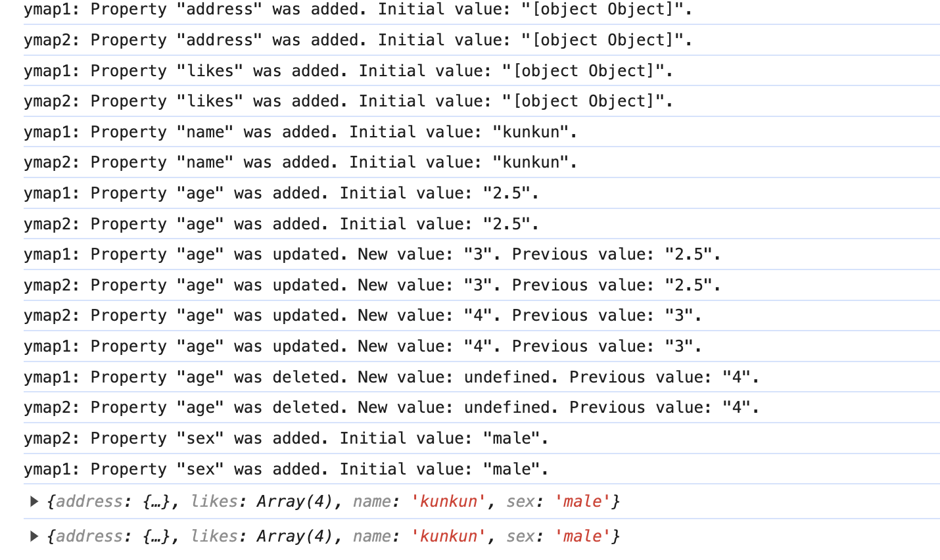Select ymap2 age updated to 4 line
940x560 pixels.
(x=363, y=315)
